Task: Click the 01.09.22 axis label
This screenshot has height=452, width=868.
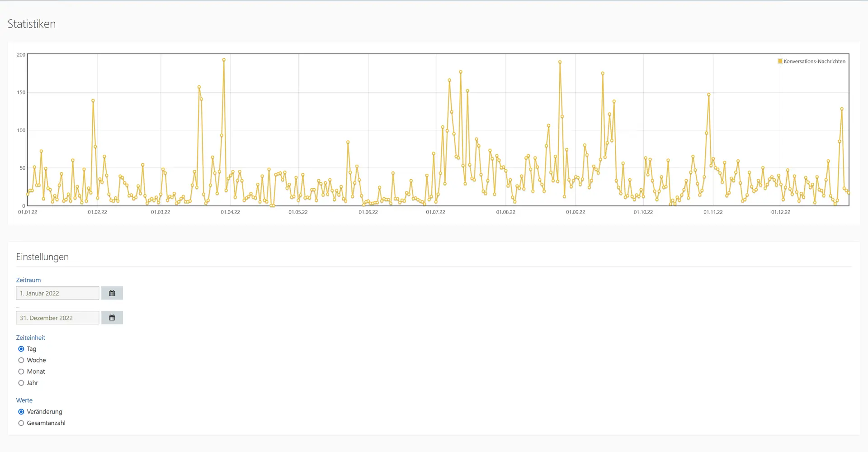Action: (x=576, y=212)
